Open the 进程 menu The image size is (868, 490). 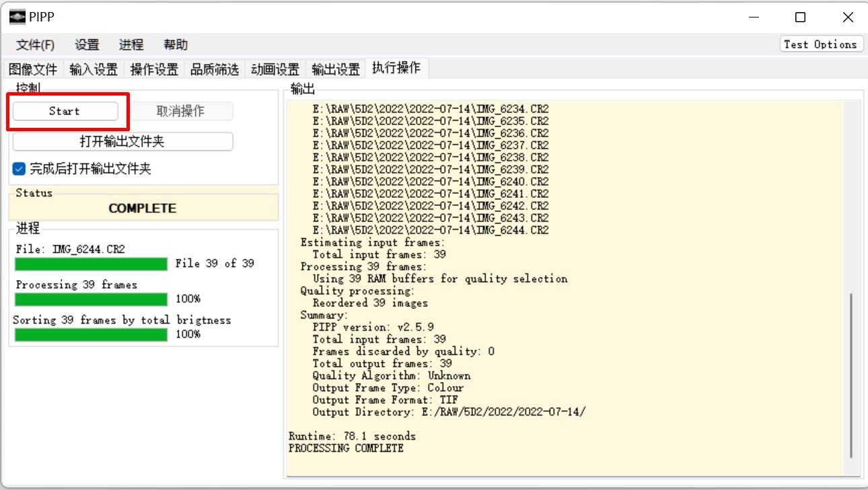[131, 44]
